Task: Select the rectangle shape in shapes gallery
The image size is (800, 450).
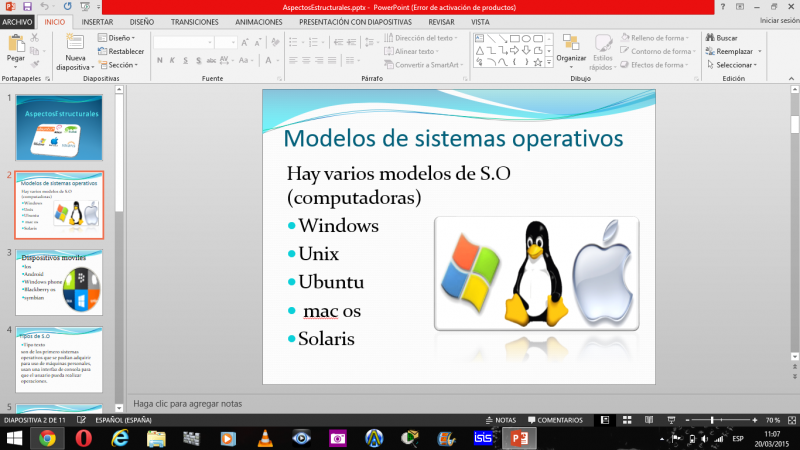Action: [x=515, y=38]
